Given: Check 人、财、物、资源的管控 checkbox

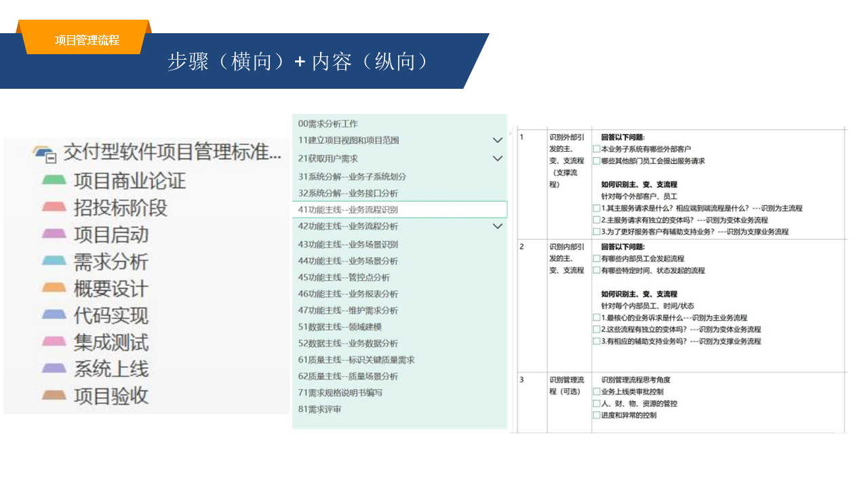Looking at the screenshot, I should pos(596,404).
